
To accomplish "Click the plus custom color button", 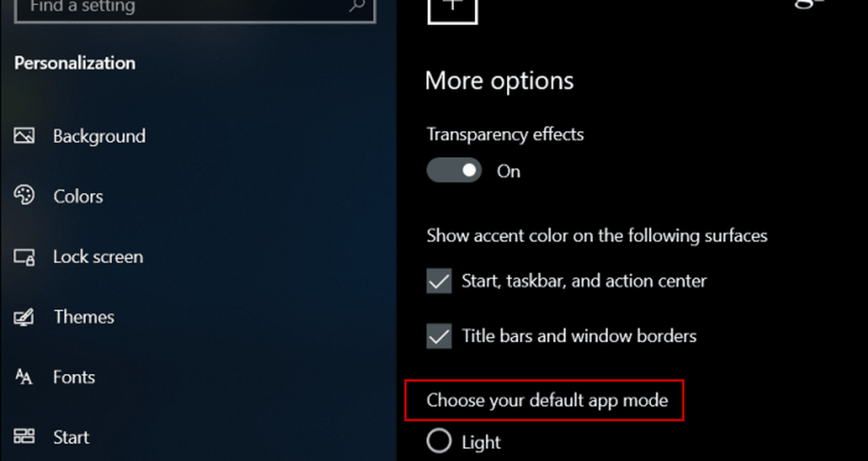I will point(453,9).
